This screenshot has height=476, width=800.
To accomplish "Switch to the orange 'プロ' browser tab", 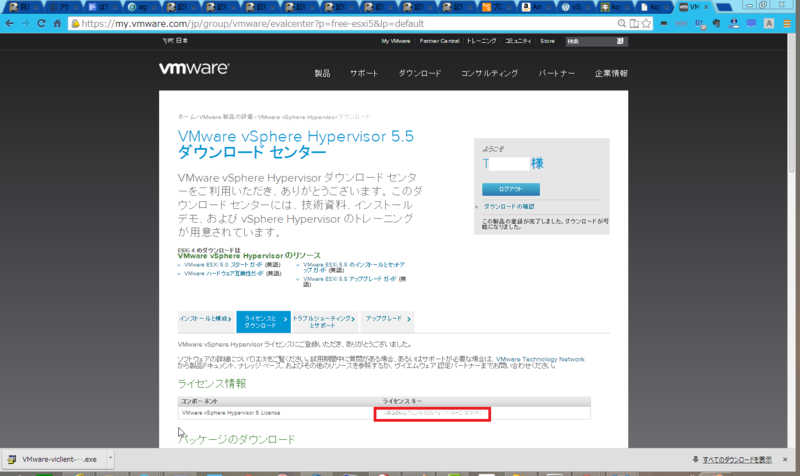I will 496,7.
